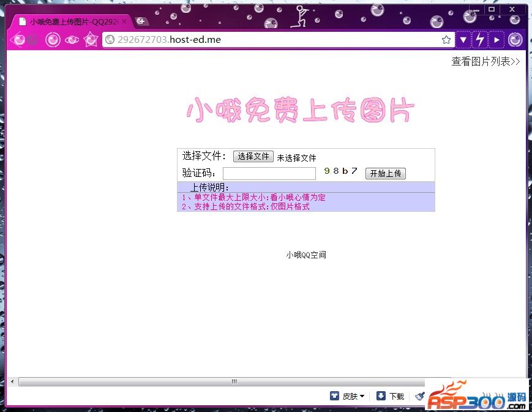This screenshot has height=412, width=532.
Task: Click the pink star-shaped toolbar icon
Action: (x=91, y=40)
